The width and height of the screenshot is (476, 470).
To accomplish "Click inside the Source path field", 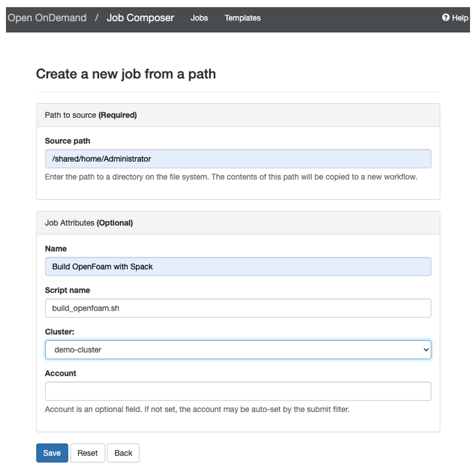I will pyautogui.click(x=238, y=158).
